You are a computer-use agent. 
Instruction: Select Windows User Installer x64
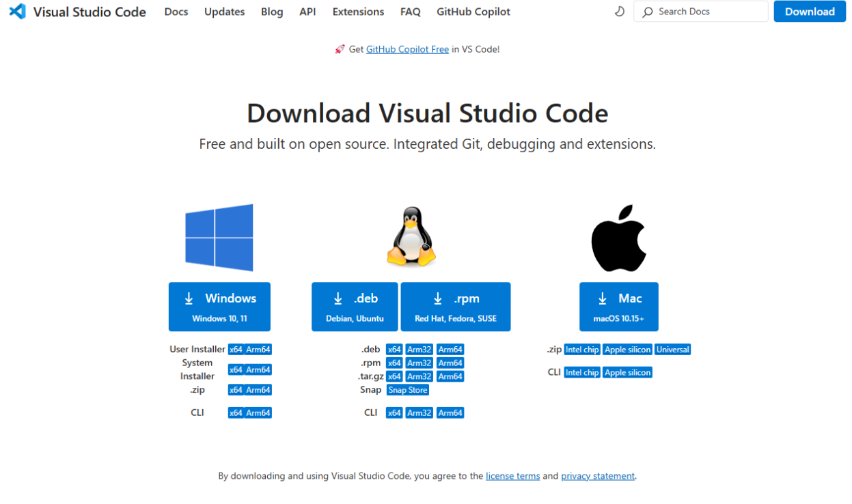236,350
